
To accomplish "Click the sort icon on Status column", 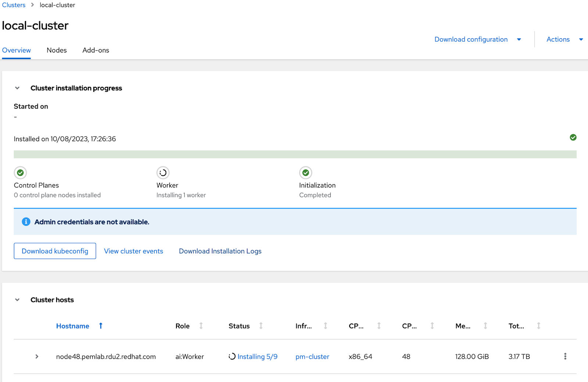I will [x=261, y=326].
